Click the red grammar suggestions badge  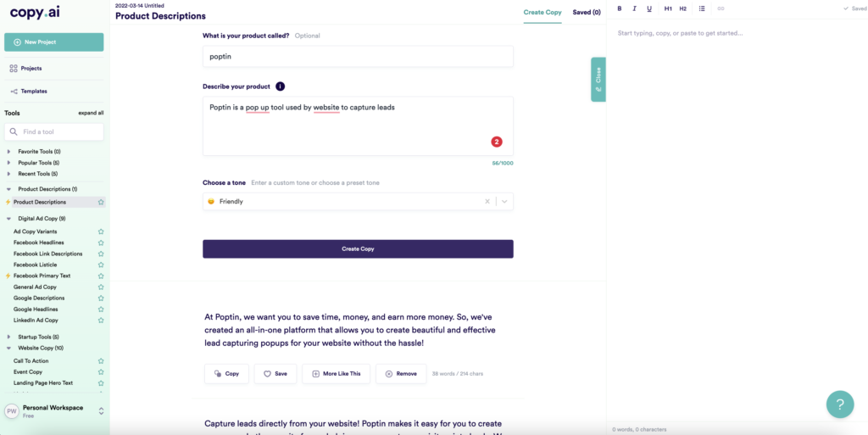[496, 142]
